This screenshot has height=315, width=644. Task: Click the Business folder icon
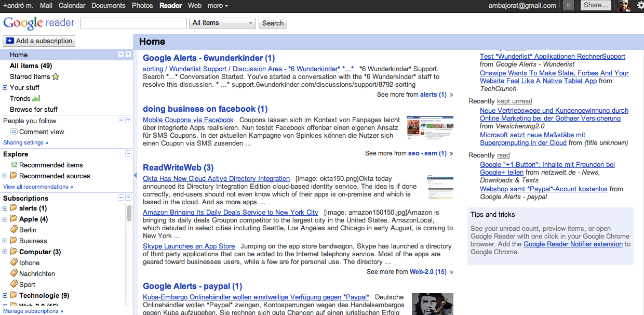click(14, 241)
